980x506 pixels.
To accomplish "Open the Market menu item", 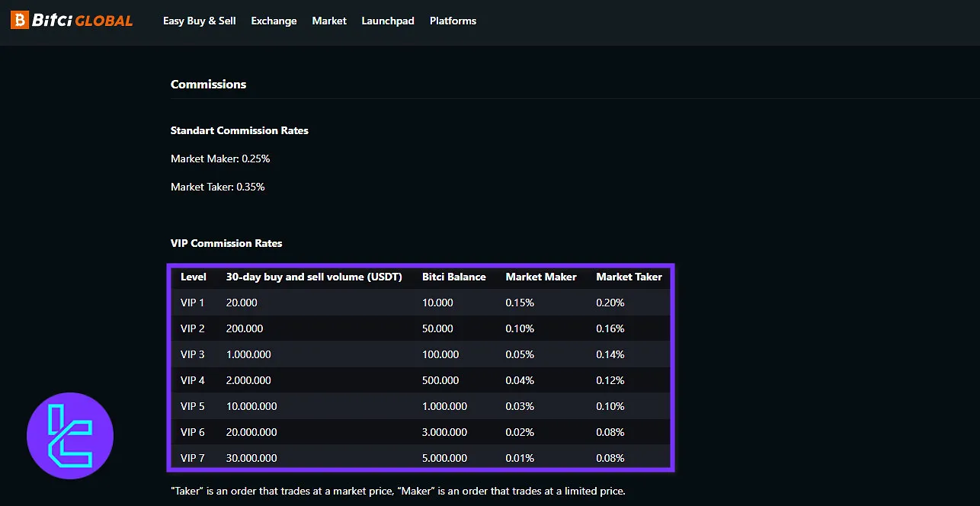I will [x=329, y=21].
